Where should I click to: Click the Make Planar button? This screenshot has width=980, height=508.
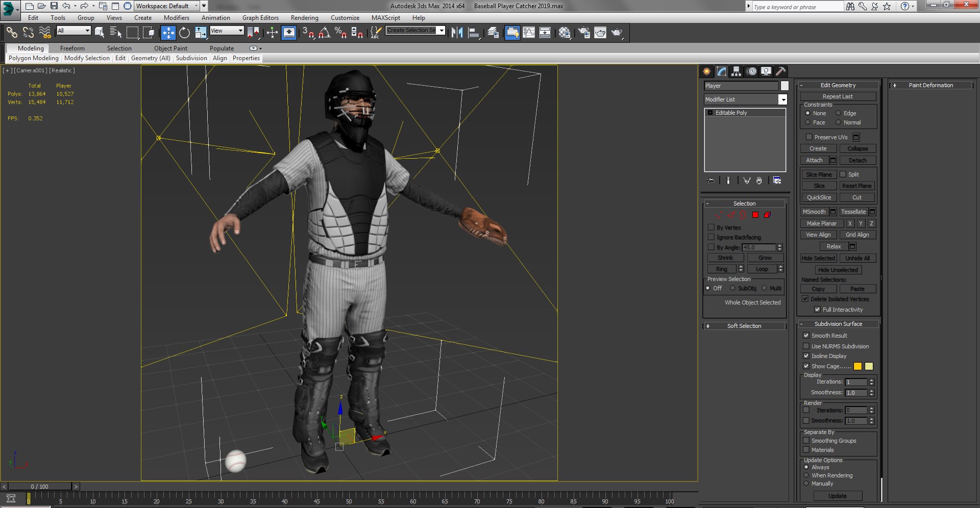[x=822, y=223]
